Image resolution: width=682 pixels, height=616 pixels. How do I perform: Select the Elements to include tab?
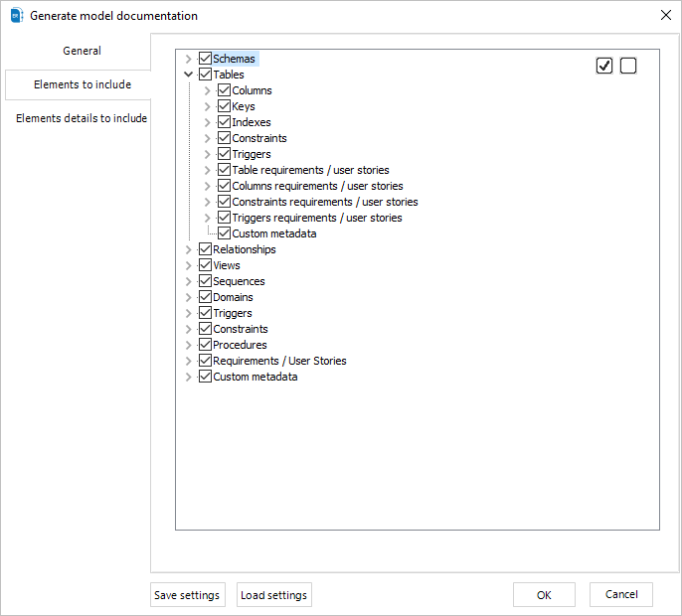pos(79,84)
